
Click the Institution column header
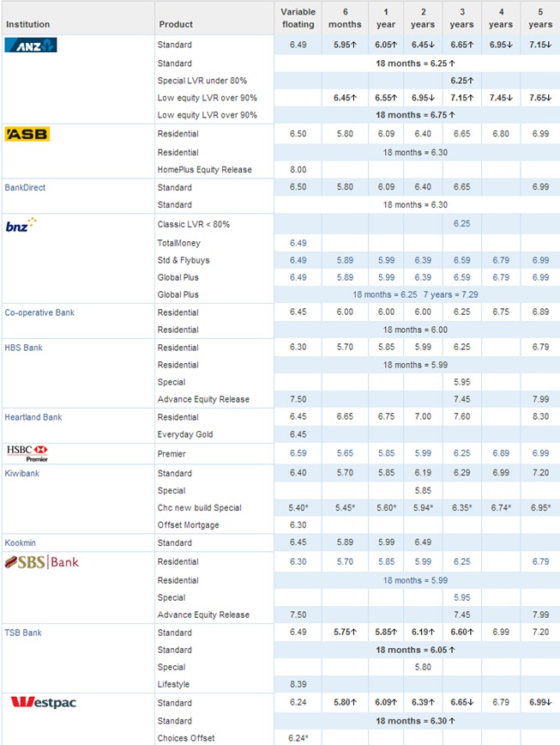pyautogui.click(x=28, y=24)
